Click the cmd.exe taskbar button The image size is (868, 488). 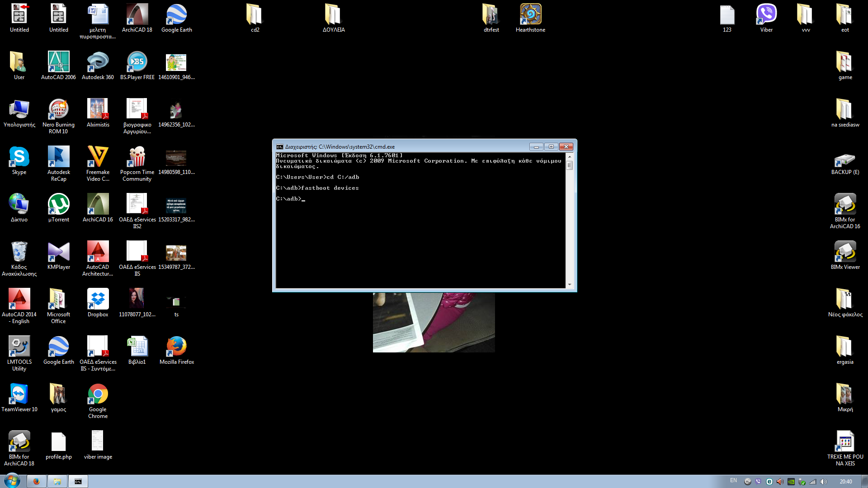tap(78, 481)
